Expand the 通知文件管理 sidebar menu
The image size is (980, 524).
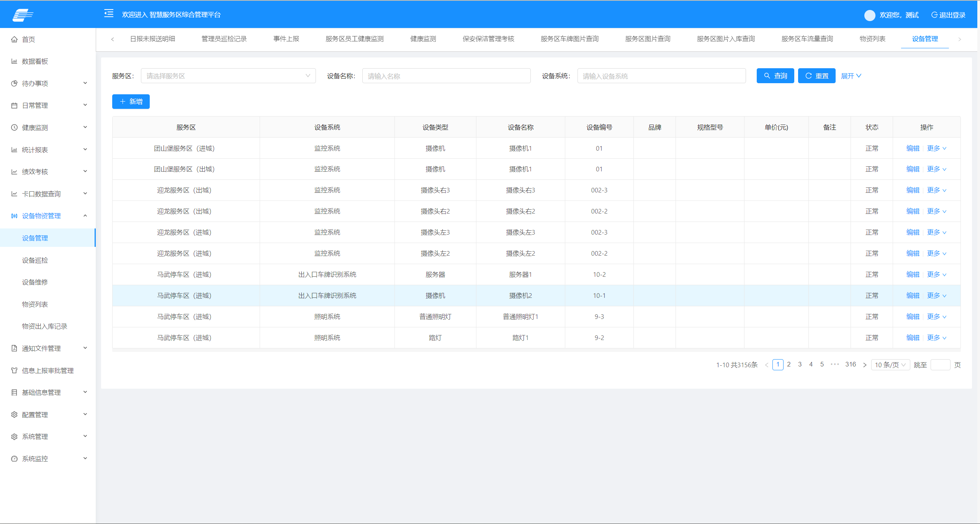click(48, 348)
